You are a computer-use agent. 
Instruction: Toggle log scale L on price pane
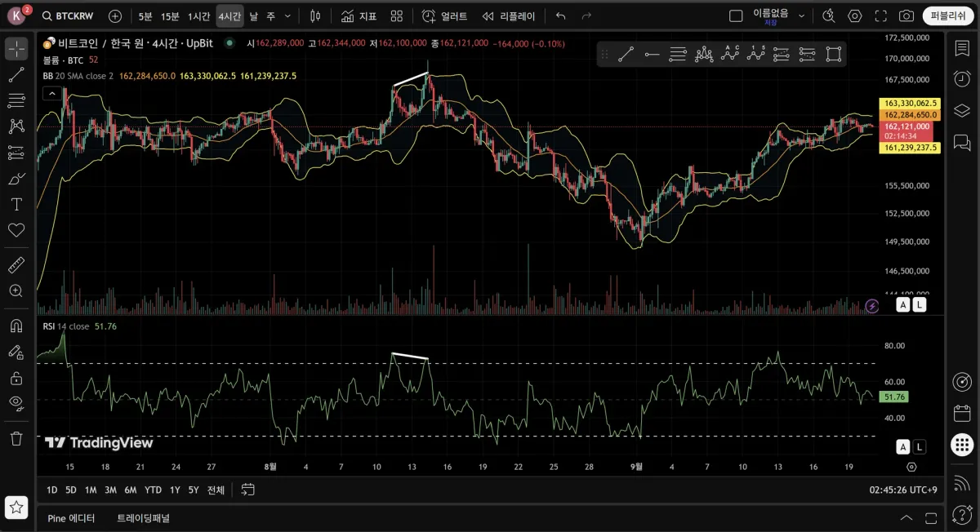click(920, 304)
